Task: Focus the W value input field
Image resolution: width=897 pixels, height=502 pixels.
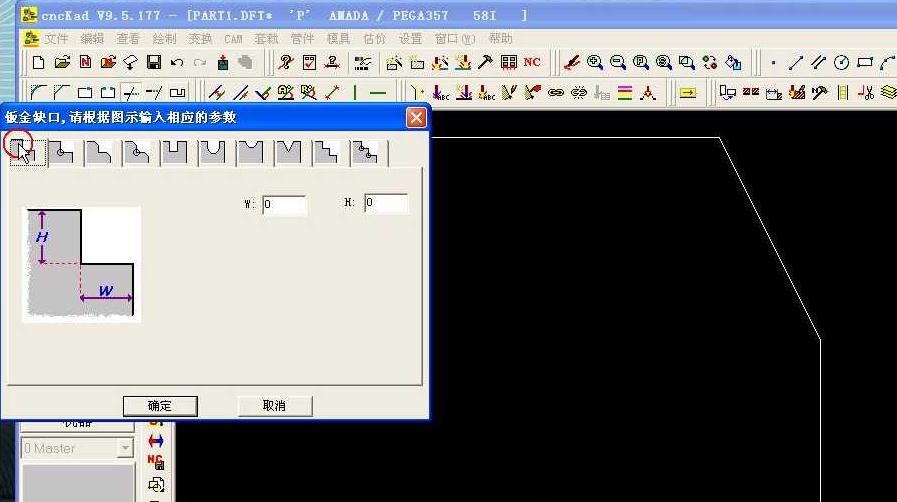Action: [284, 204]
